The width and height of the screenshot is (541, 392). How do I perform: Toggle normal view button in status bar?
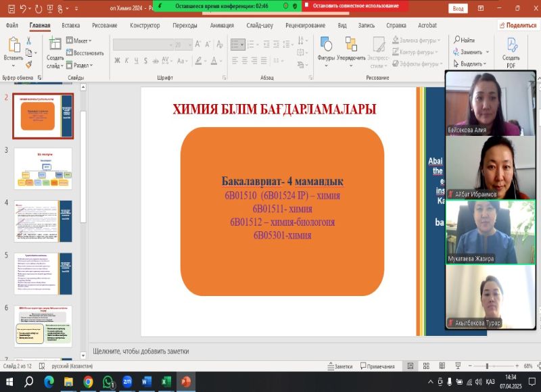pos(410,366)
